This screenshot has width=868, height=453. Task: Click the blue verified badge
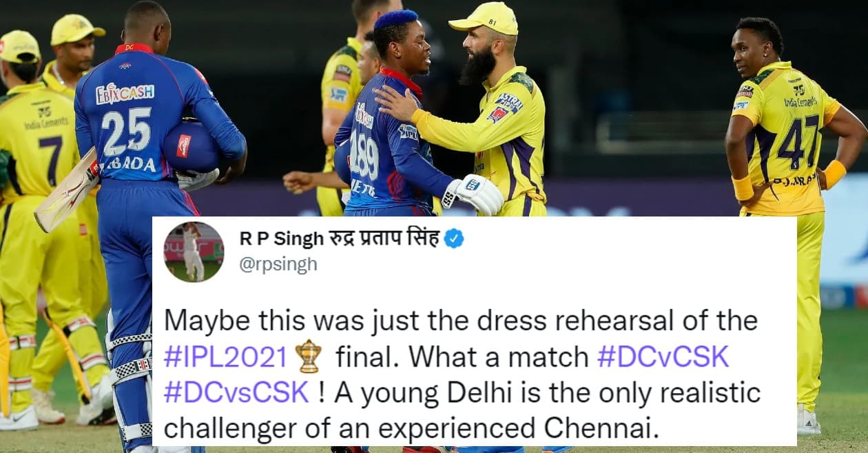click(453, 239)
